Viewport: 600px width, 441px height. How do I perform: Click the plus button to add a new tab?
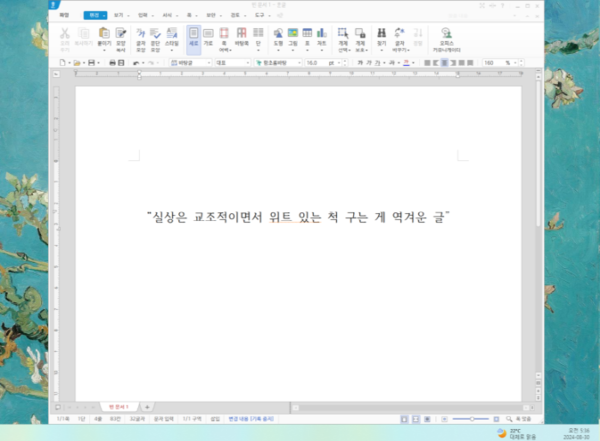pyautogui.click(x=147, y=407)
